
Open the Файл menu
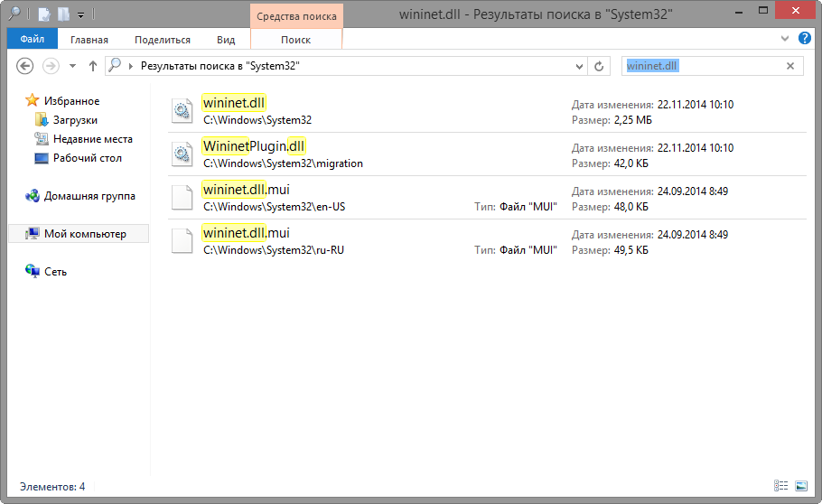(x=32, y=40)
